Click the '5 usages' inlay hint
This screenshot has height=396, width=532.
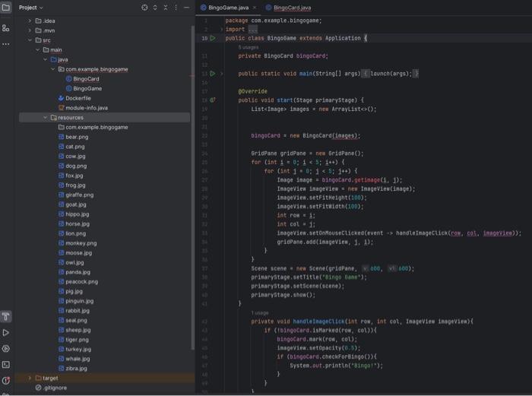[249, 47]
